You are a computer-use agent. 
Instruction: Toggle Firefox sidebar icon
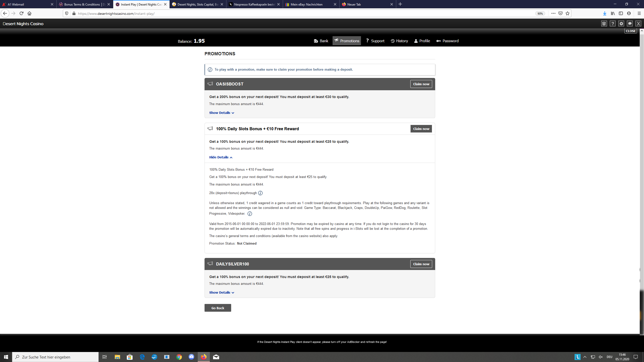[x=621, y=14]
